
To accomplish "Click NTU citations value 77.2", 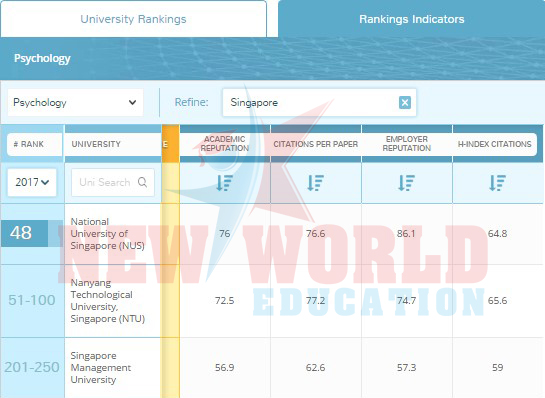I will click(316, 300).
